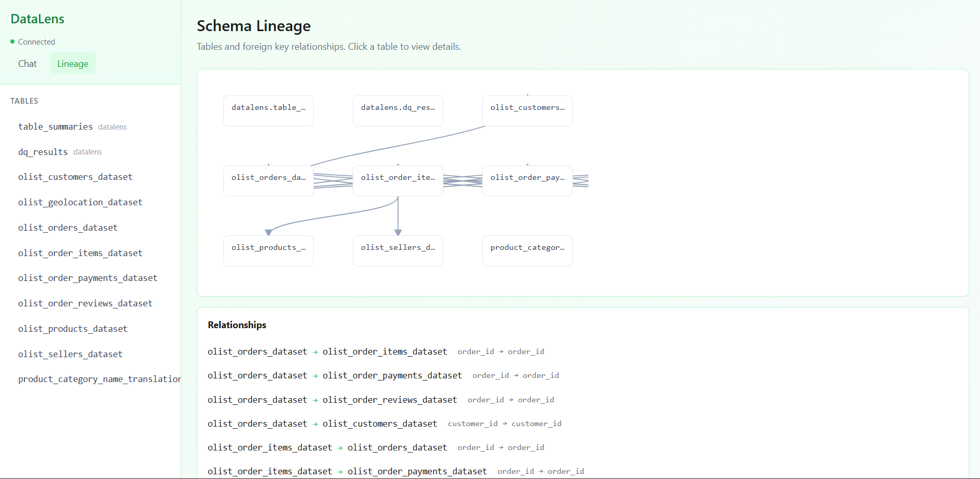Click the product_category node in the lineage view
This screenshot has width=980, height=479.
coord(527,250)
